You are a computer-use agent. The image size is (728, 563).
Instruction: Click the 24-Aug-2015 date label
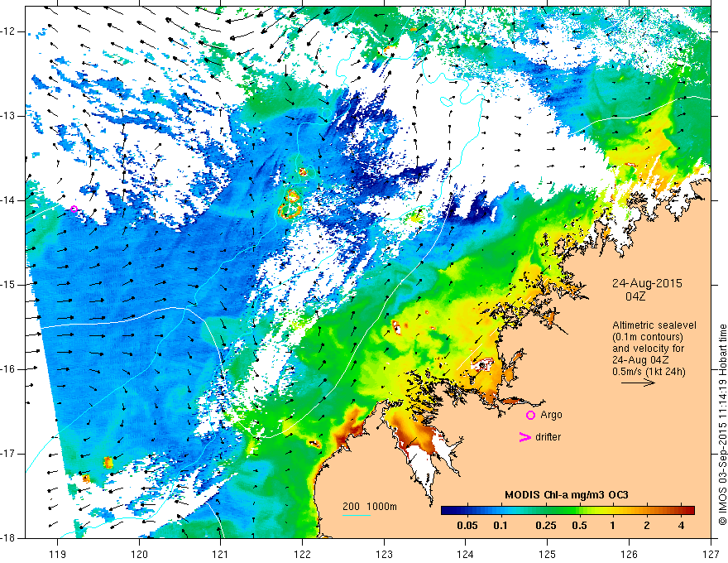point(647,283)
